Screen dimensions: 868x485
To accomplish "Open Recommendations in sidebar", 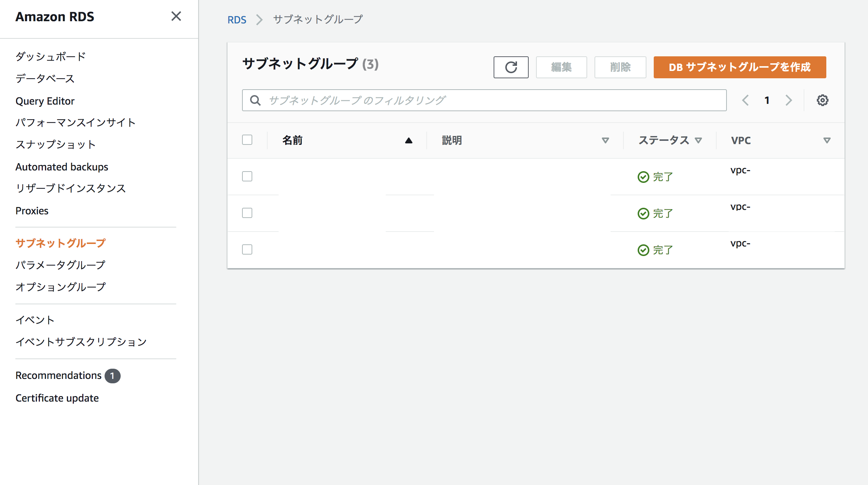I will (59, 376).
